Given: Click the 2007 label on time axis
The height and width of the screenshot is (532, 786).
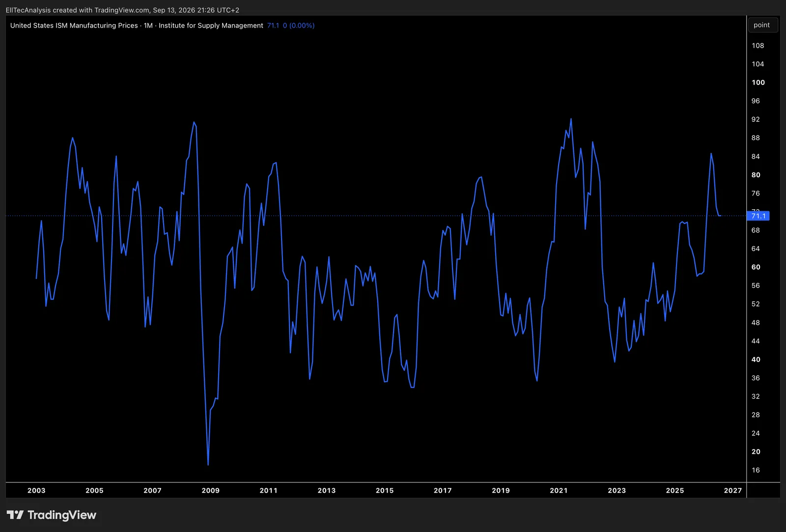Looking at the screenshot, I should pyautogui.click(x=153, y=490).
